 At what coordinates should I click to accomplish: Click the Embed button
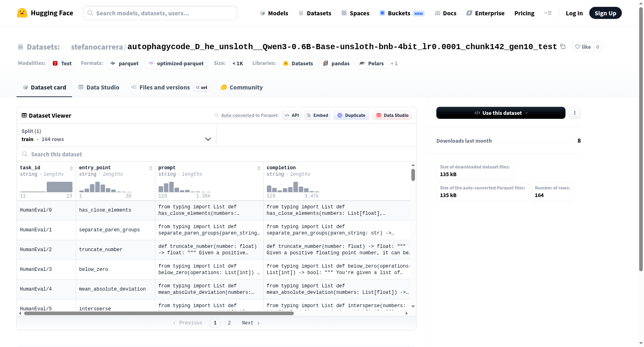pos(317,115)
